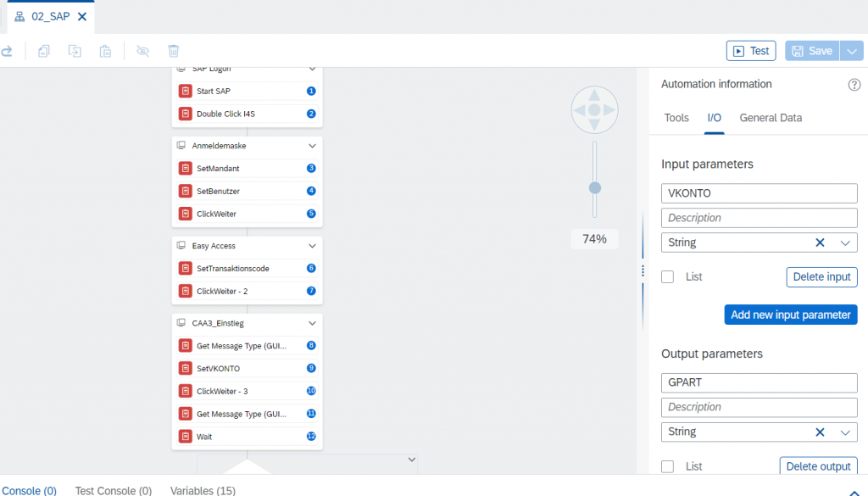
Task: Check the List checkbox for GPART output
Action: click(668, 466)
